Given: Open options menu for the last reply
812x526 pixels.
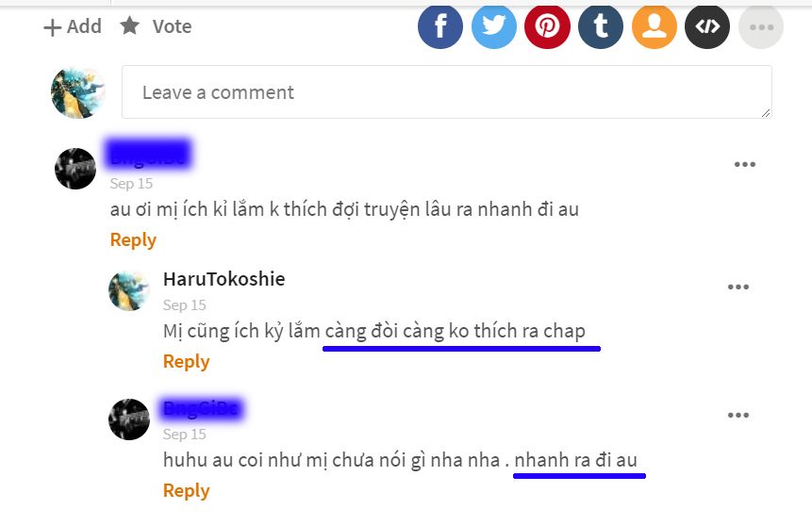Looking at the screenshot, I should (737, 415).
